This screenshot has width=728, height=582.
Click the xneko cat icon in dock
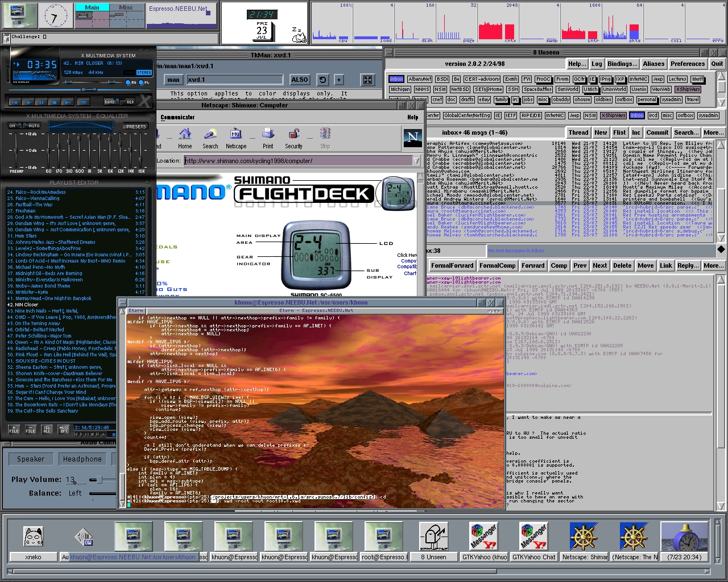33,537
